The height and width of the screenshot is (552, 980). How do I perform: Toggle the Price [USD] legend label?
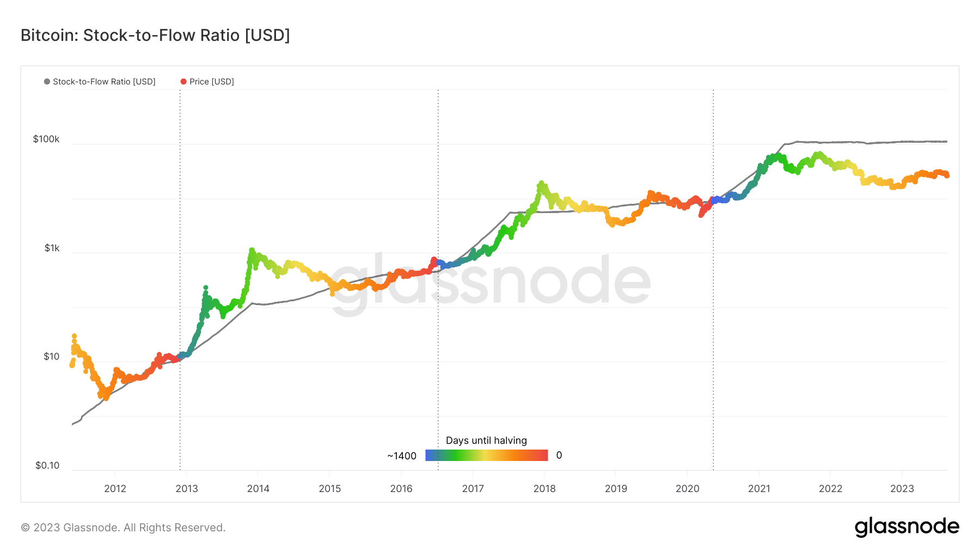tap(212, 82)
